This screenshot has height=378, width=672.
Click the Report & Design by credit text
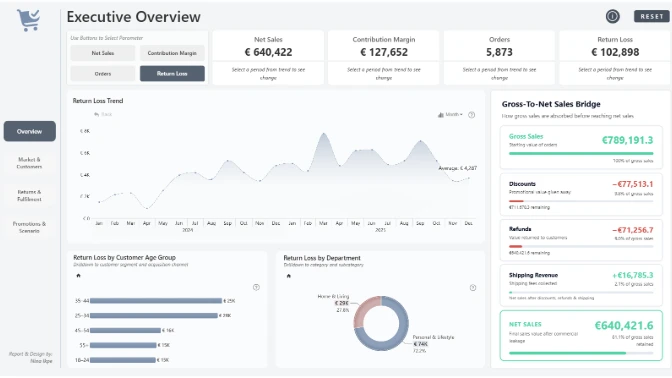click(31, 357)
